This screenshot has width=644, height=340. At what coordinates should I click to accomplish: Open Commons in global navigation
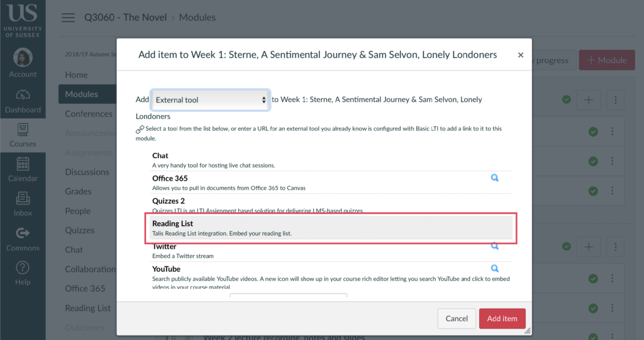pos(23,239)
